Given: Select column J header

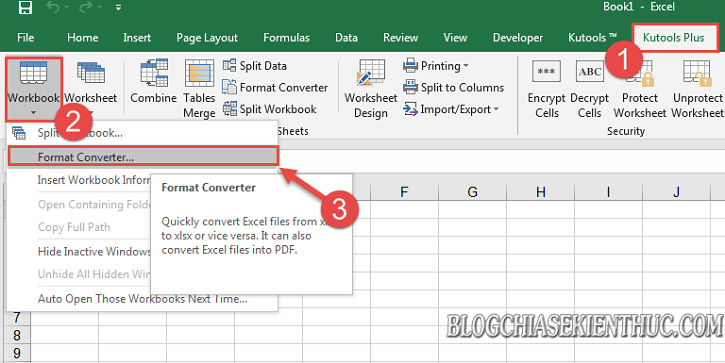Looking at the screenshot, I should click(676, 191).
